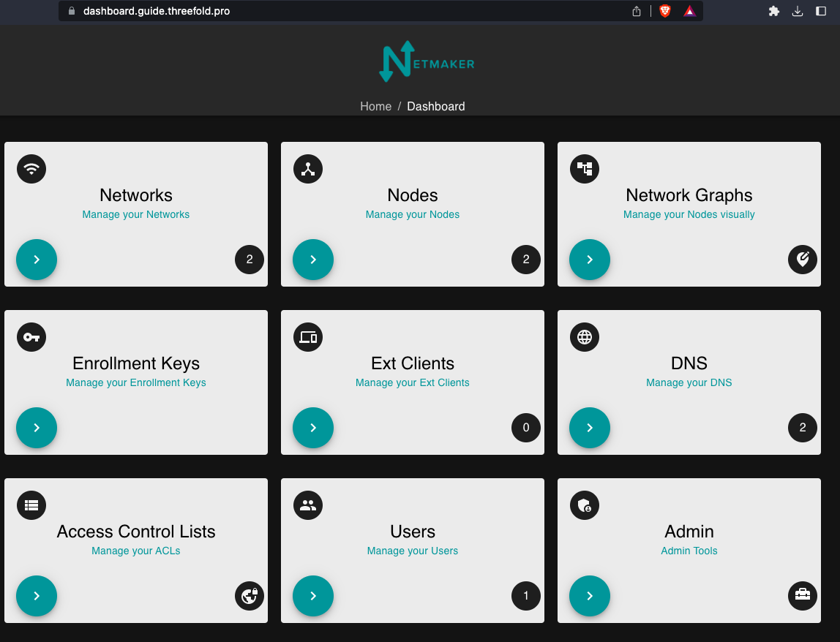Click the Dashboard breadcrumb
This screenshot has height=642, width=840.
pyautogui.click(x=436, y=106)
